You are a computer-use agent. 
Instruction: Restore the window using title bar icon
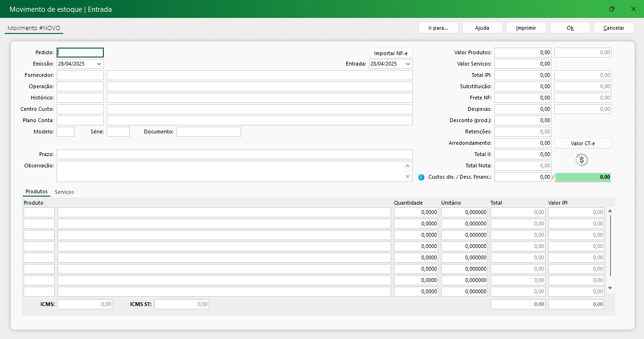612,9
